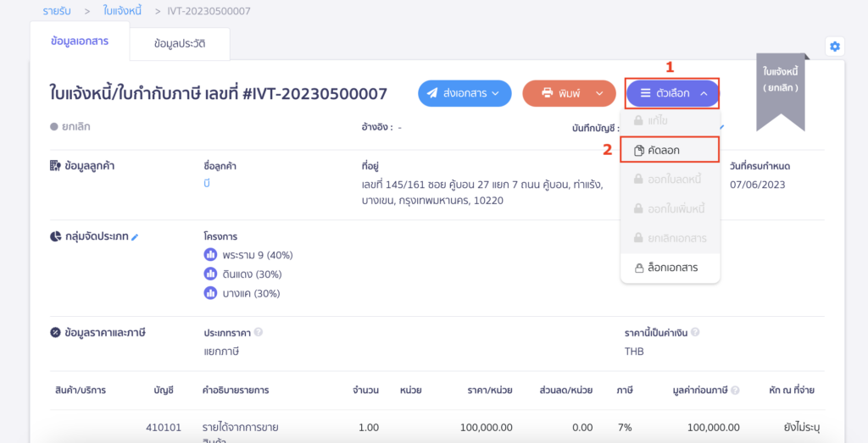Screen dimensions: 868x443
Task: Select ออกใบลดหนี้ menu entry
Action: pos(670,180)
